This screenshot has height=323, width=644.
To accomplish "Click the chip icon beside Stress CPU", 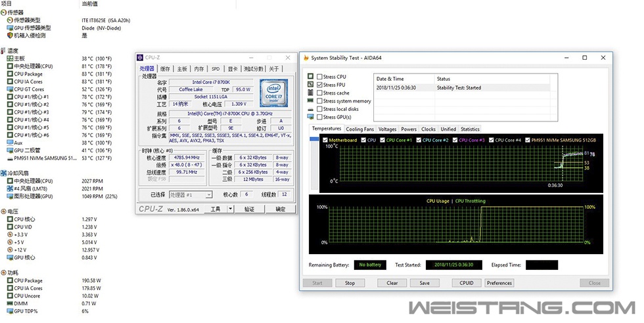I will [x=310, y=76].
